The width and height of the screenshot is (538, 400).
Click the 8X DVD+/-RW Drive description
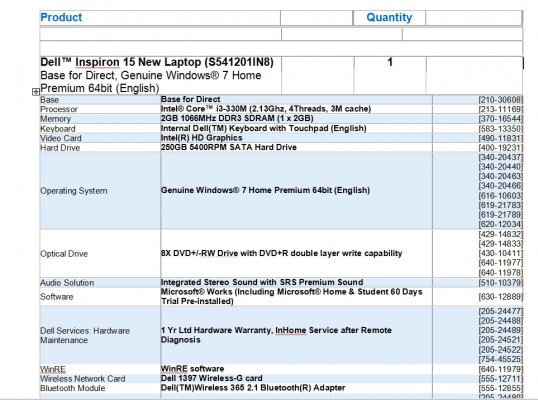(281, 253)
